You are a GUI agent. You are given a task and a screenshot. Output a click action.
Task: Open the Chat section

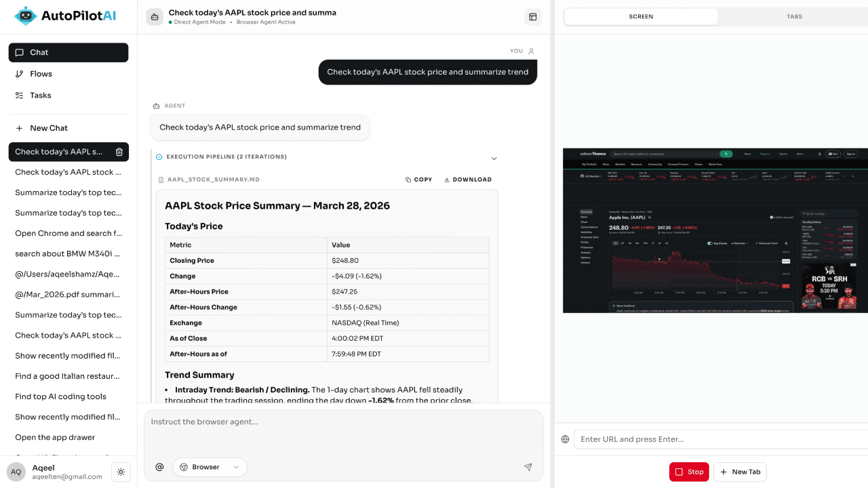[x=68, y=52]
